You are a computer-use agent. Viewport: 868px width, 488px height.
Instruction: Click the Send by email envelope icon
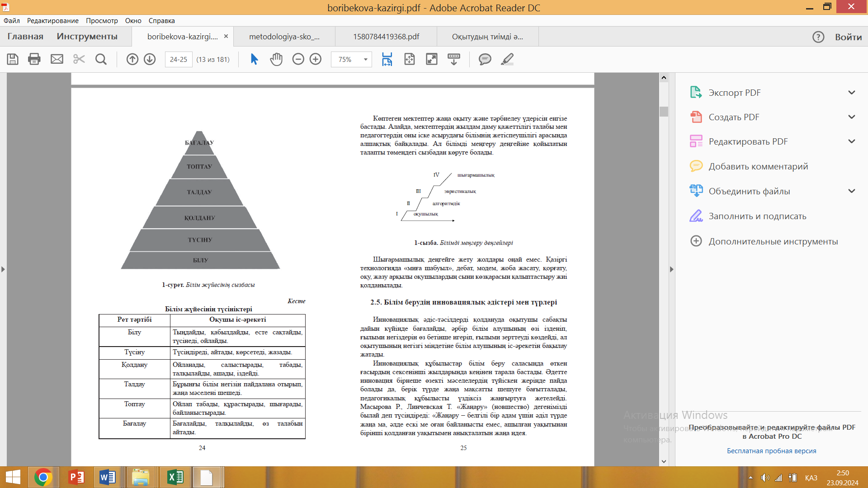(x=57, y=59)
